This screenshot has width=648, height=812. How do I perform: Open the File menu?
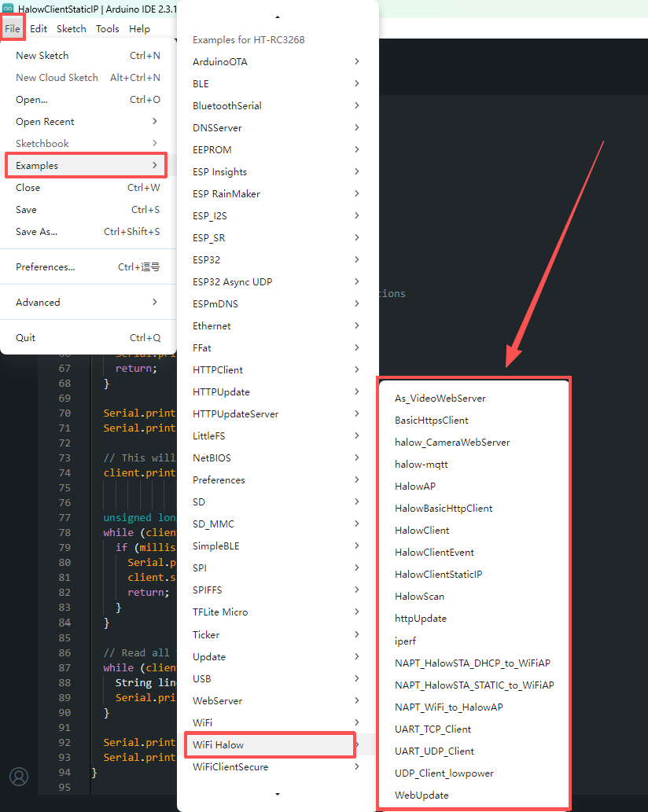click(13, 29)
